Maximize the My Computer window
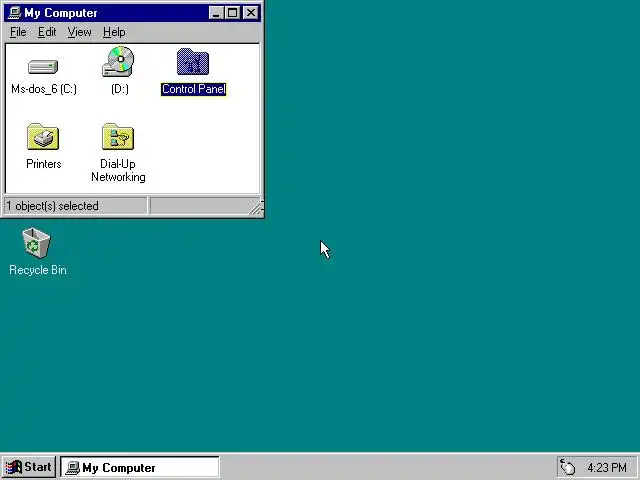 point(232,13)
